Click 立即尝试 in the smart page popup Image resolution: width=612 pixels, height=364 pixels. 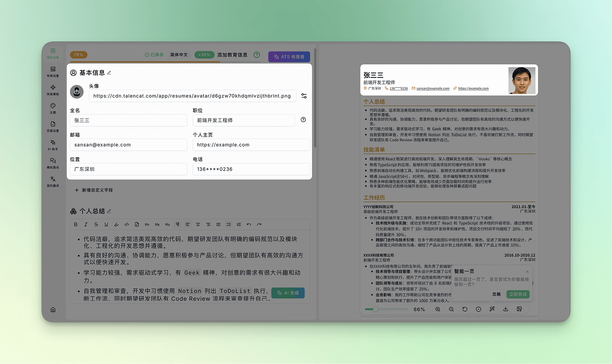[518, 294]
